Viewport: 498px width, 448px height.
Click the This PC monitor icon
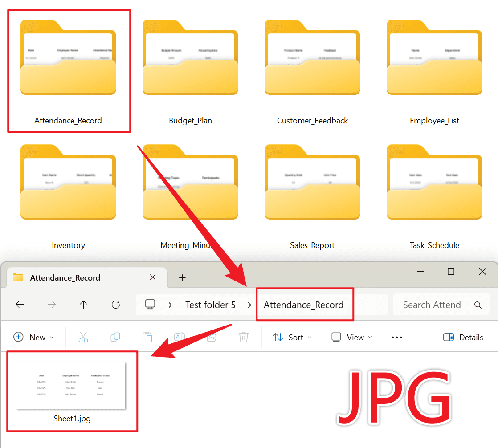[x=150, y=305]
